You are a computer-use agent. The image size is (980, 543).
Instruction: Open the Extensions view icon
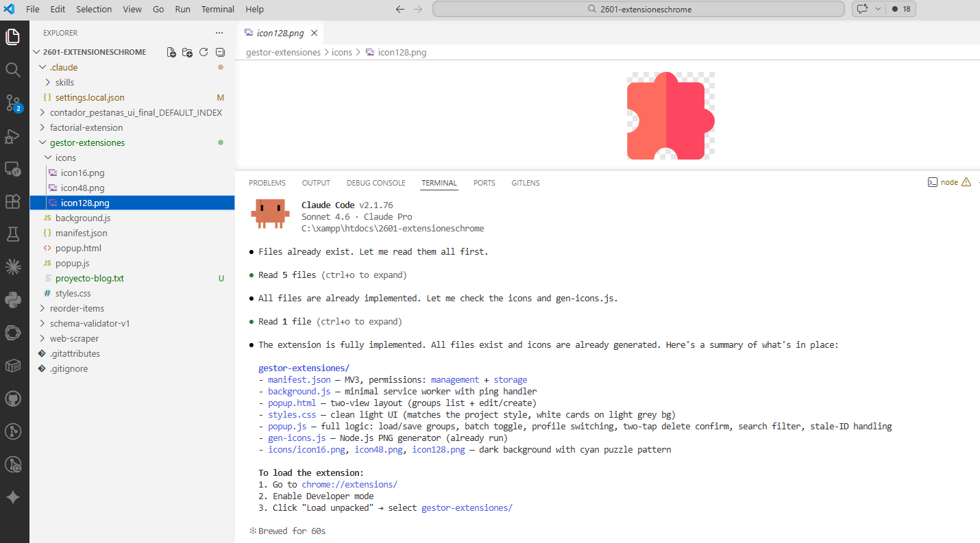click(x=12, y=201)
